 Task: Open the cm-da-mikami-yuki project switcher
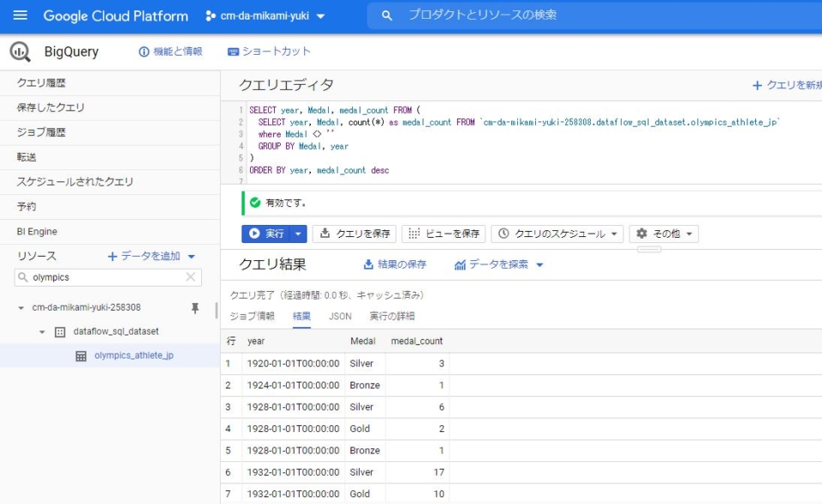coord(270,15)
